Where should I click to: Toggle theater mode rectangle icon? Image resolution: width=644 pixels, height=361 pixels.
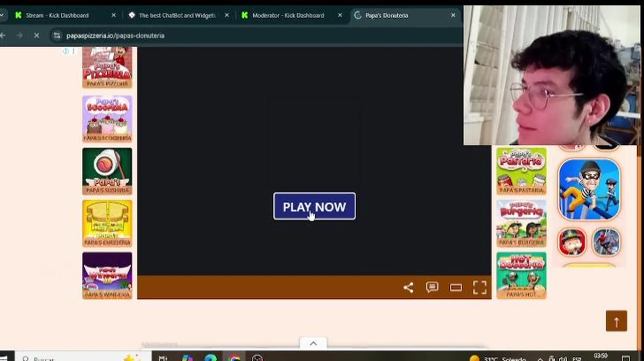coord(455,288)
